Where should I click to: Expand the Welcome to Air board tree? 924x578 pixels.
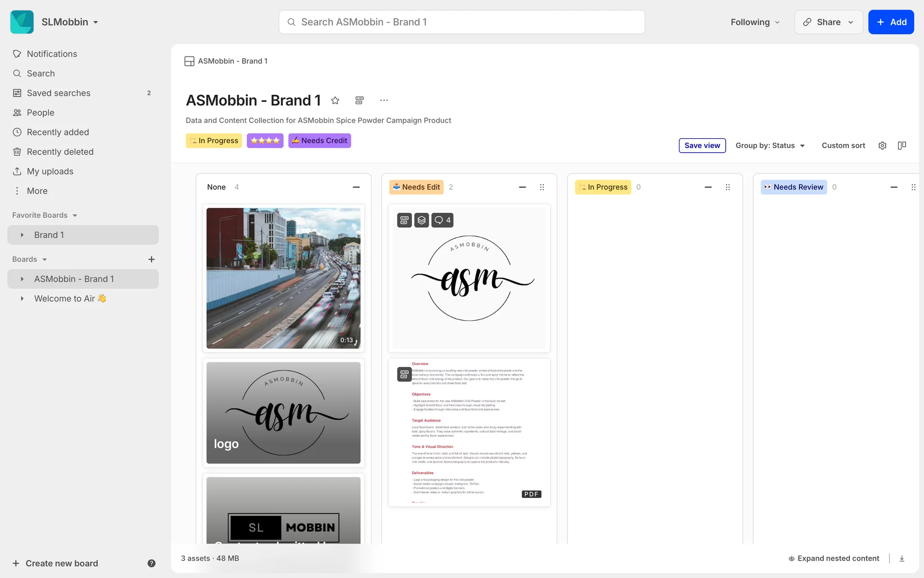(22, 299)
